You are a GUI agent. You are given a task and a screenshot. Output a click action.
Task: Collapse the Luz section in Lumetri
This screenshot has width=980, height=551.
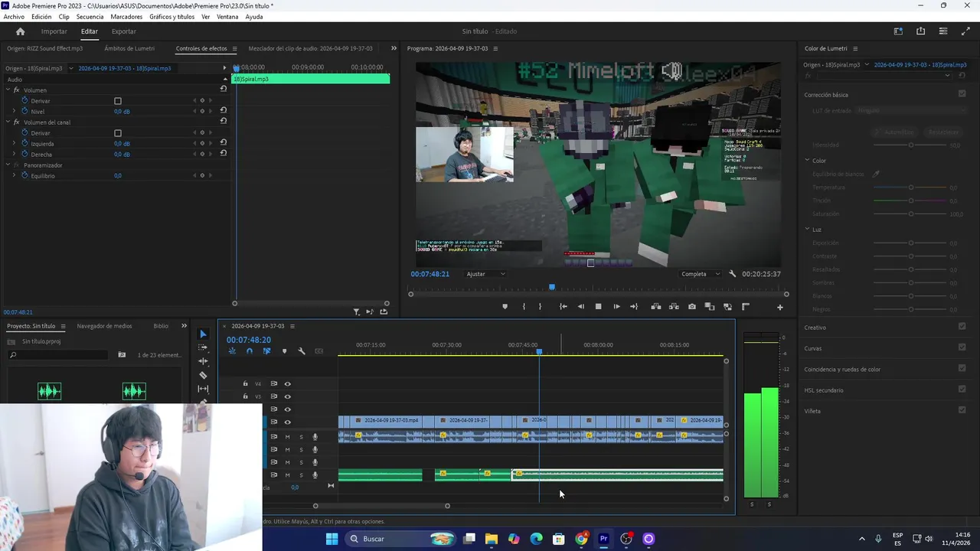(x=807, y=230)
